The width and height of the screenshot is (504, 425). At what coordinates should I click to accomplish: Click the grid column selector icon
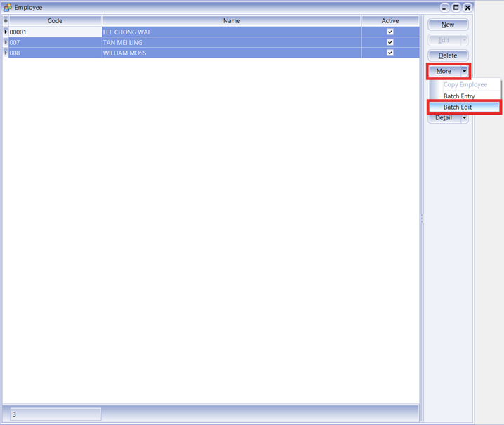(x=6, y=21)
